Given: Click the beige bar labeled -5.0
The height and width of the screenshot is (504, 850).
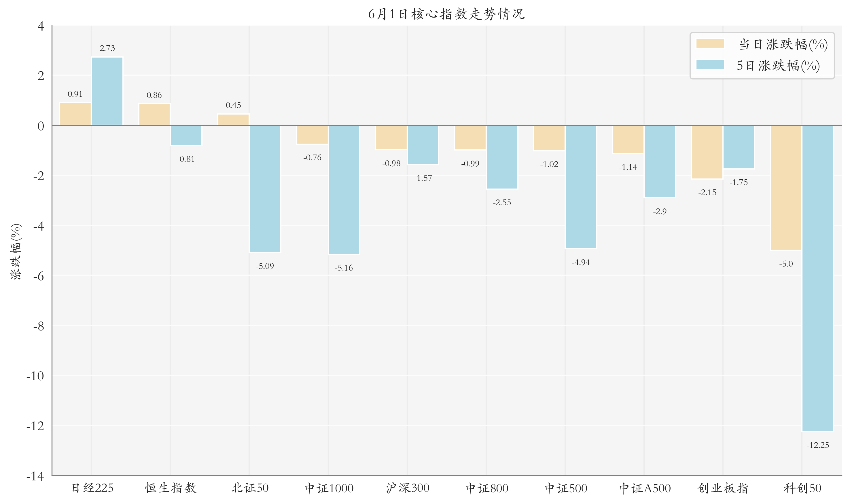Looking at the screenshot, I should 786,188.
